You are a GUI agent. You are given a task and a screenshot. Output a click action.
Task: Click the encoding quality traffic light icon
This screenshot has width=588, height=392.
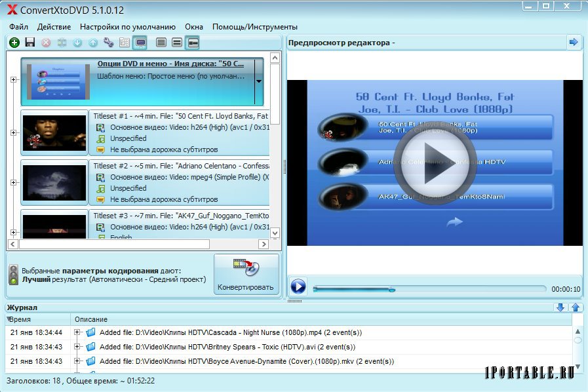click(x=14, y=275)
